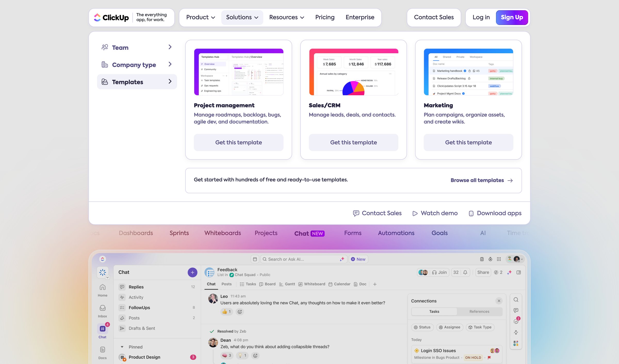Get the Sales/CRM template
The height and width of the screenshot is (364, 619).
pos(353,142)
